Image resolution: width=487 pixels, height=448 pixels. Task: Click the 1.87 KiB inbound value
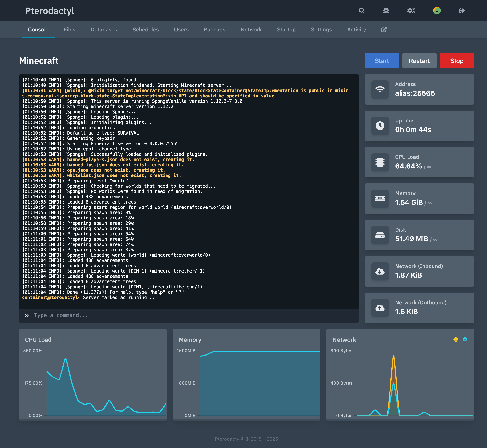click(408, 275)
